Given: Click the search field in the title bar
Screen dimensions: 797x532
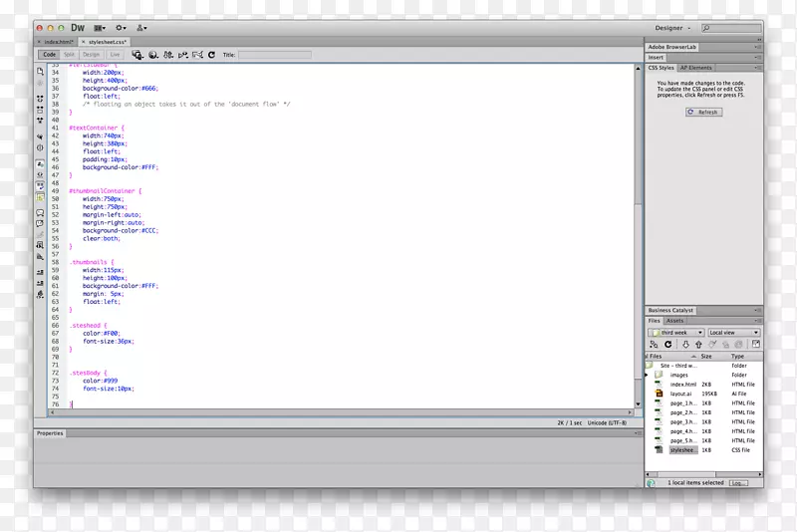Looking at the screenshot, I should (x=731, y=28).
